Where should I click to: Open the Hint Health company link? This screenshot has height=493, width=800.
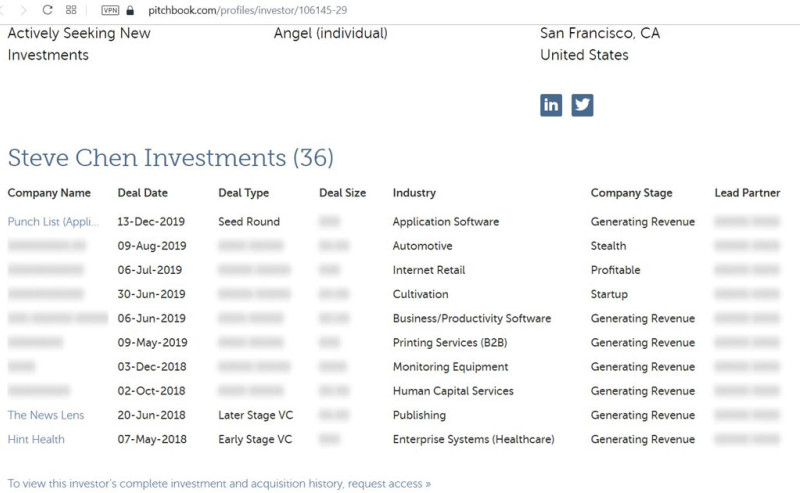click(36, 439)
